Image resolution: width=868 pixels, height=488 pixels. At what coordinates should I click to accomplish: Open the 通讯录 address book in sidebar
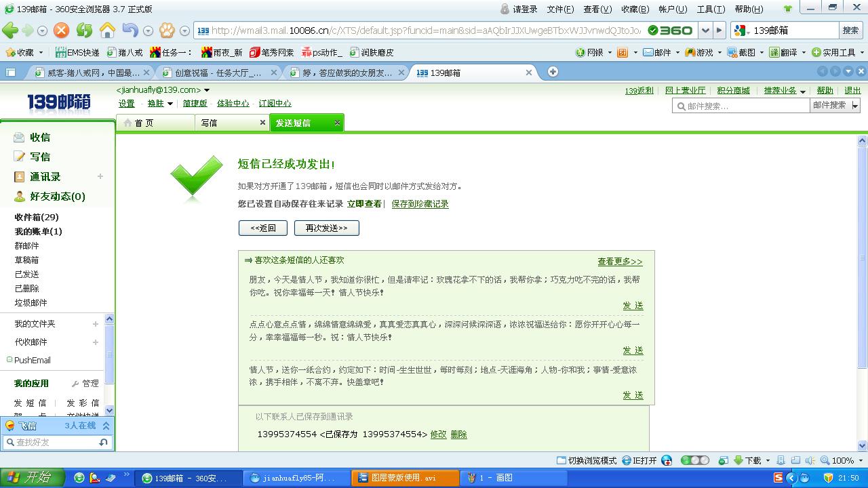point(37,176)
